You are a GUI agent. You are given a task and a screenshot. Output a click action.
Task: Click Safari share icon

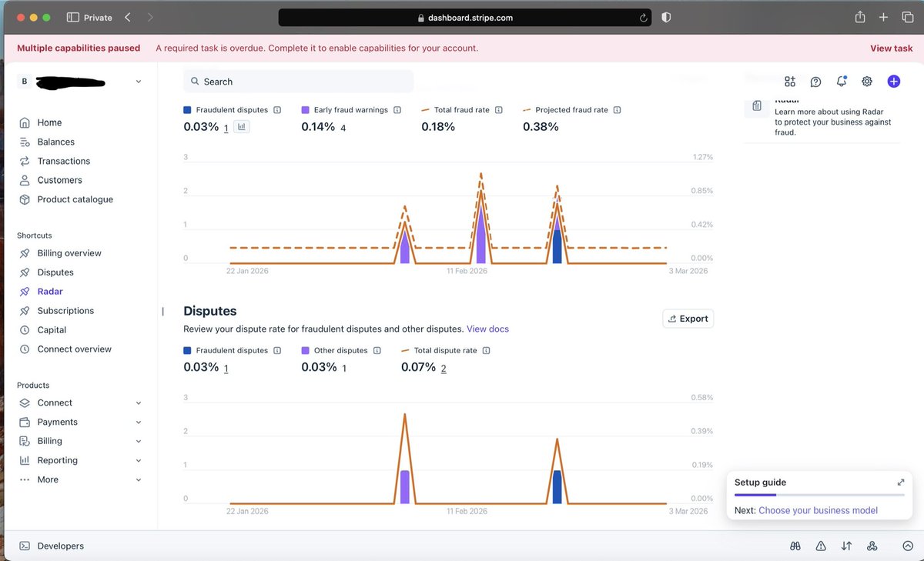pyautogui.click(x=860, y=17)
